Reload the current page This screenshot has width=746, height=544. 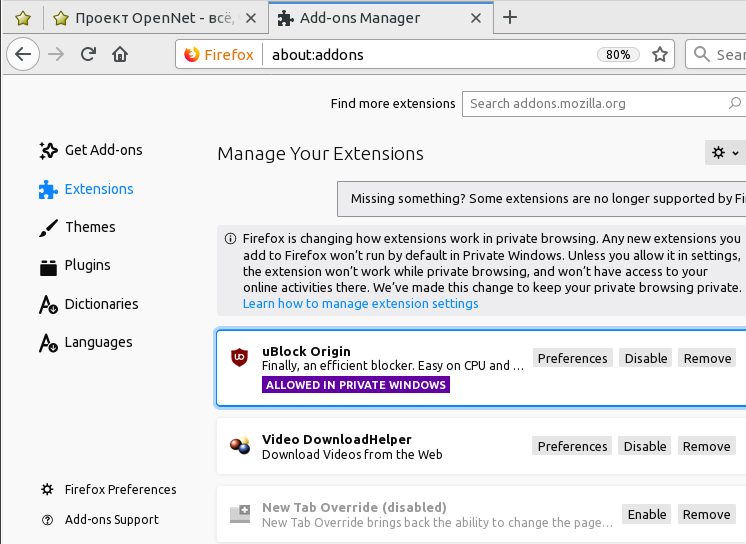click(88, 55)
